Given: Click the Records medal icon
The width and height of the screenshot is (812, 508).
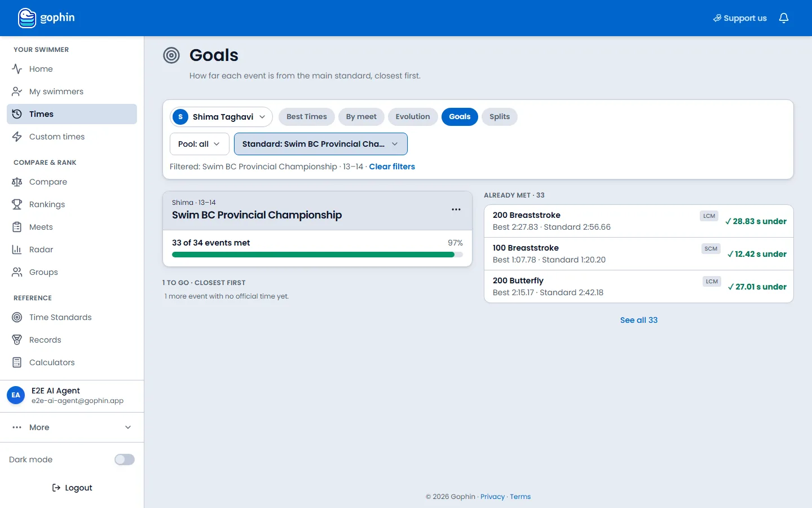Looking at the screenshot, I should click(17, 340).
